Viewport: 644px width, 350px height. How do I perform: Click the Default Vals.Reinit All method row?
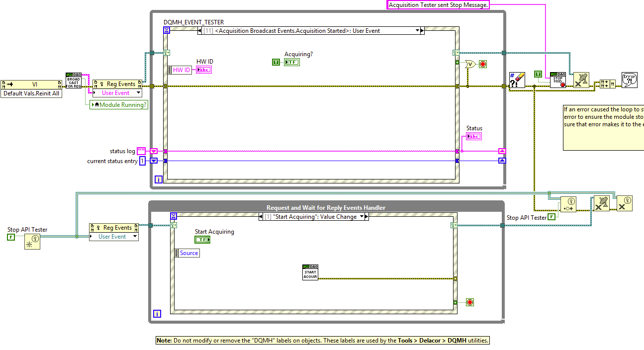click(32, 93)
